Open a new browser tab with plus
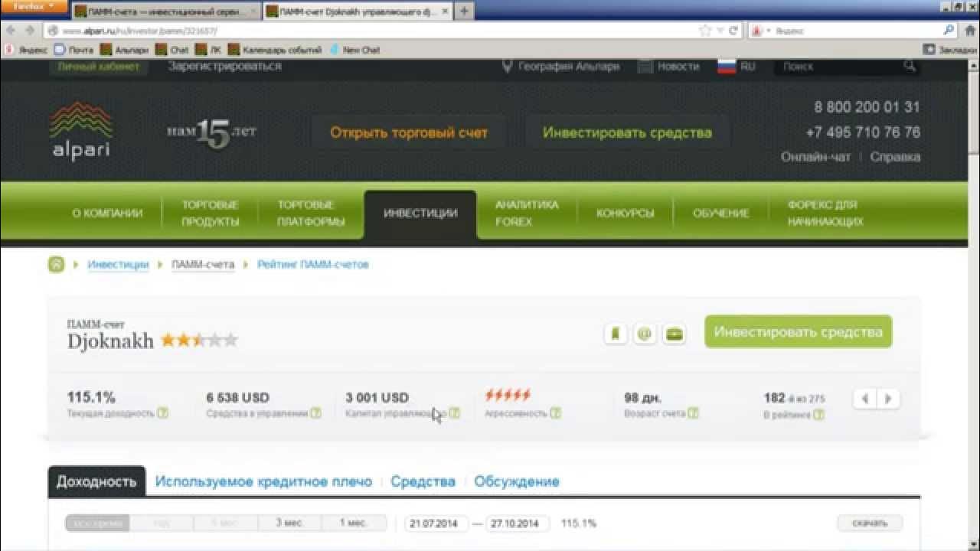 (464, 11)
